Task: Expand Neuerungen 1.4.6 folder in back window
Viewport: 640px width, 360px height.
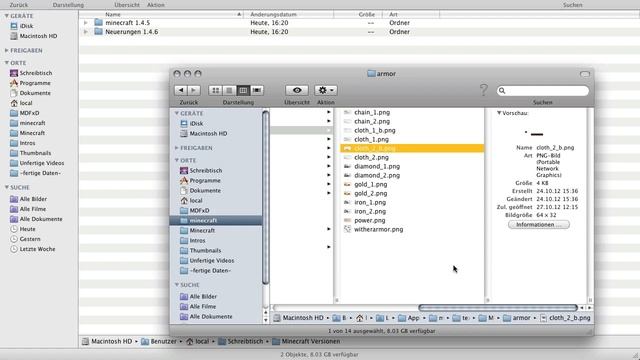Action: tap(86, 32)
